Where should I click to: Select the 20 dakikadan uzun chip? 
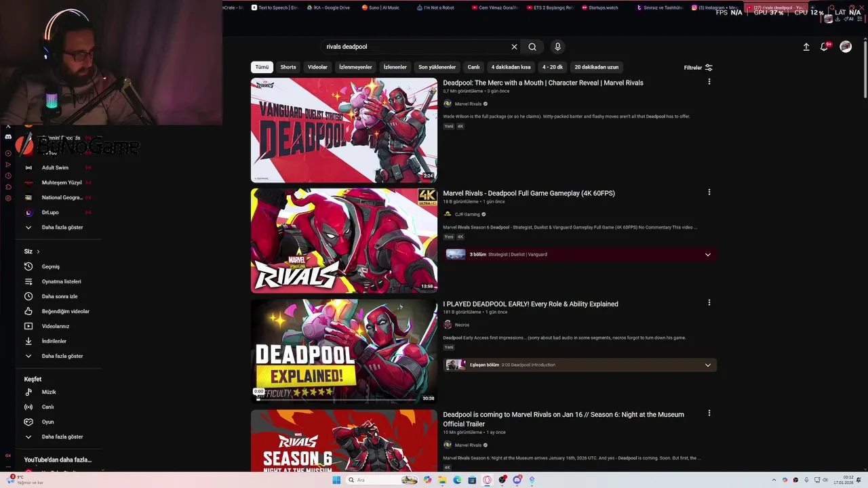point(596,67)
